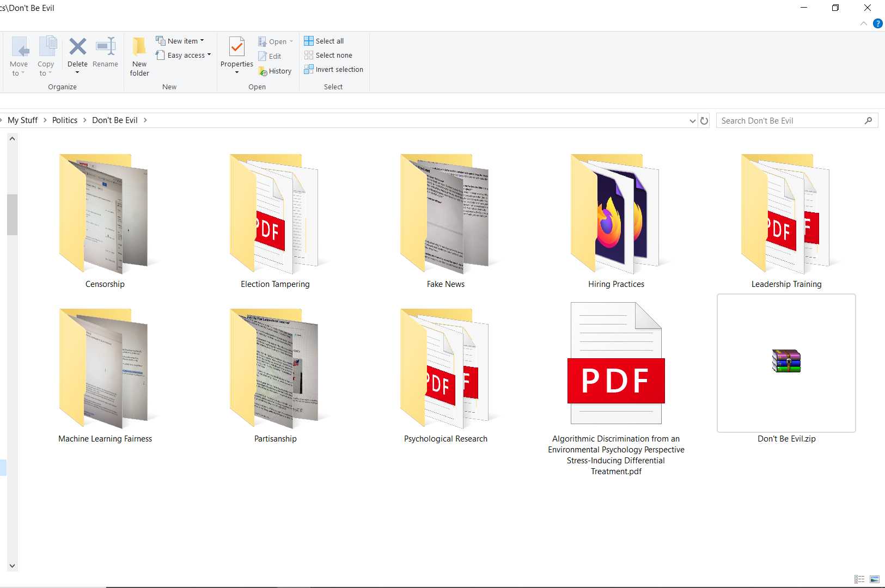This screenshot has width=885, height=588.
Task: Click Select all in the ribbon
Action: point(324,41)
